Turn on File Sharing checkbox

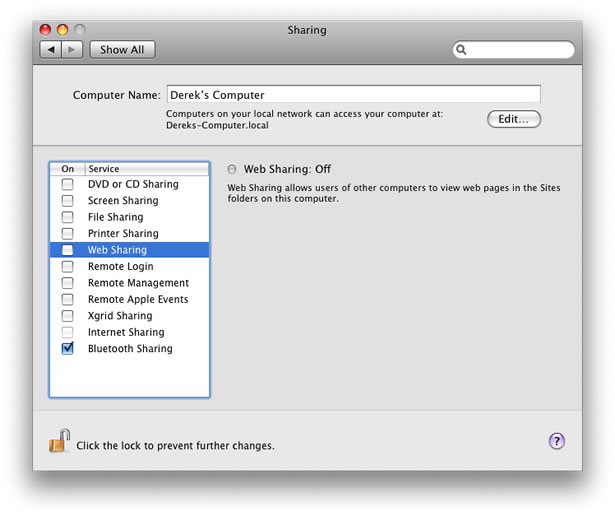click(67, 217)
